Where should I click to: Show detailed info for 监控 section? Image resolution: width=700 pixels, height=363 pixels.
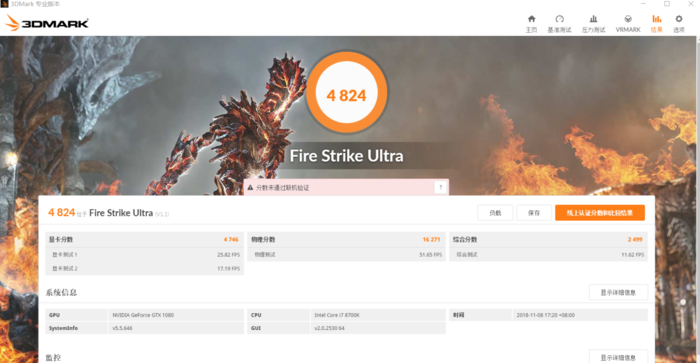pyautogui.click(x=618, y=357)
